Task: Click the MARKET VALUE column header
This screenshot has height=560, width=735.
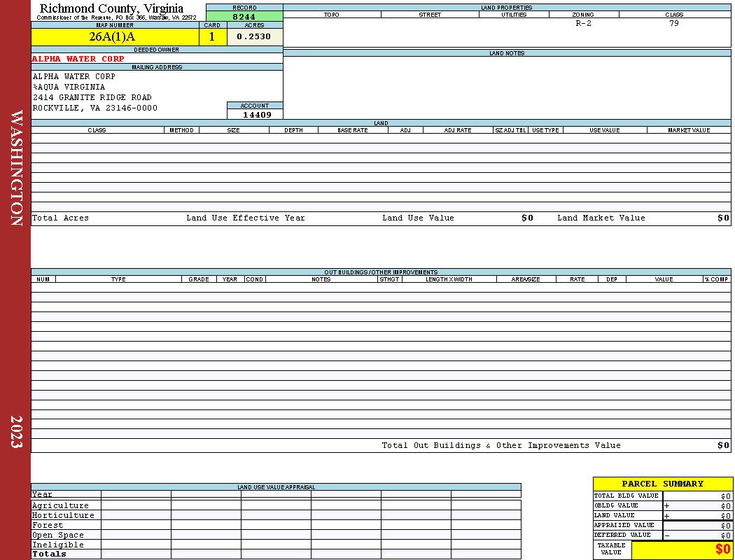Action: point(689,130)
